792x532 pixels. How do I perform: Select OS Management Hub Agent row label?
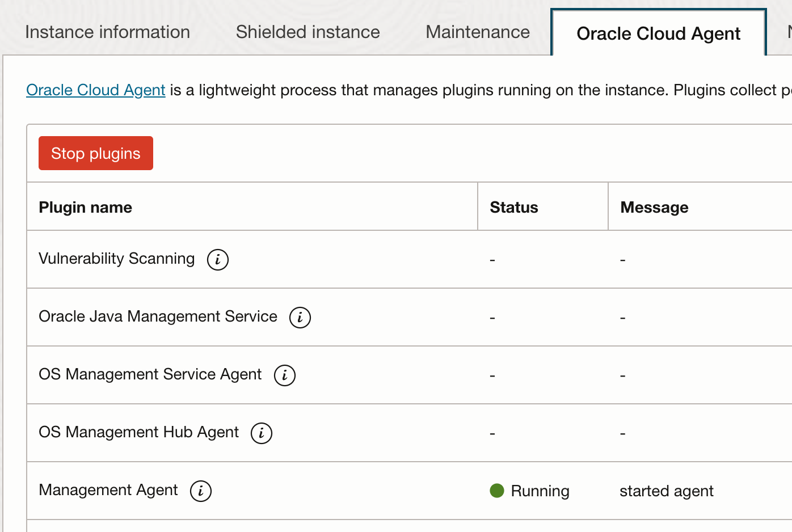[139, 432]
